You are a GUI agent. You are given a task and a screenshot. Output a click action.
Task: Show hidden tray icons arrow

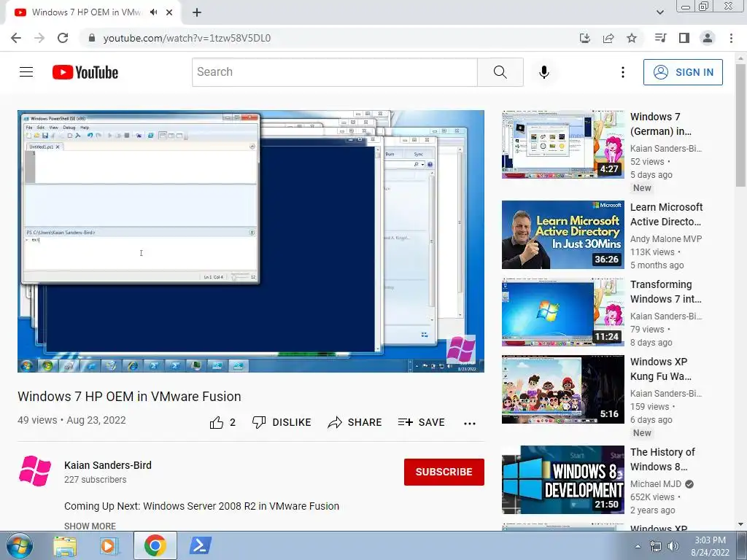coord(638,546)
